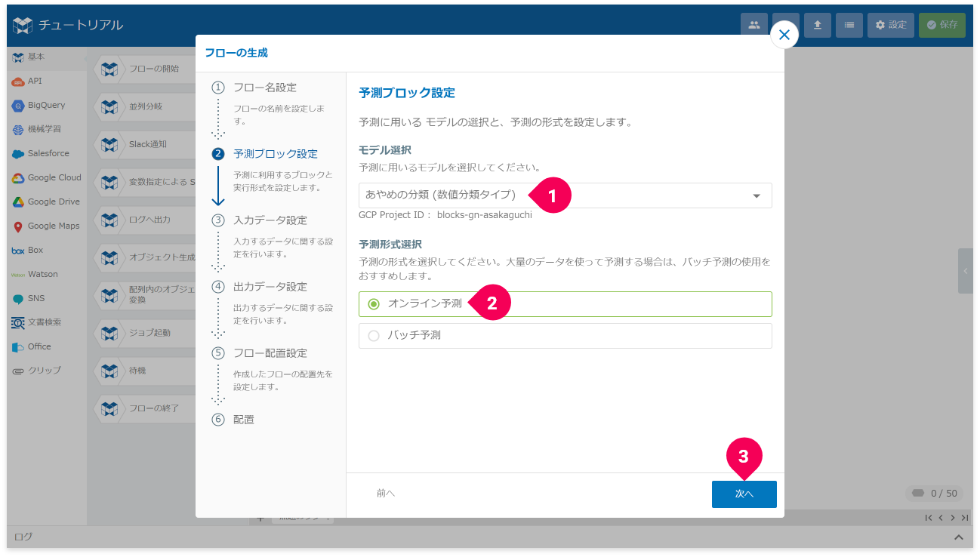Image resolution: width=980 pixels, height=557 pixels.
Task: Expand the right side panel handle
Action: point(966,271)
